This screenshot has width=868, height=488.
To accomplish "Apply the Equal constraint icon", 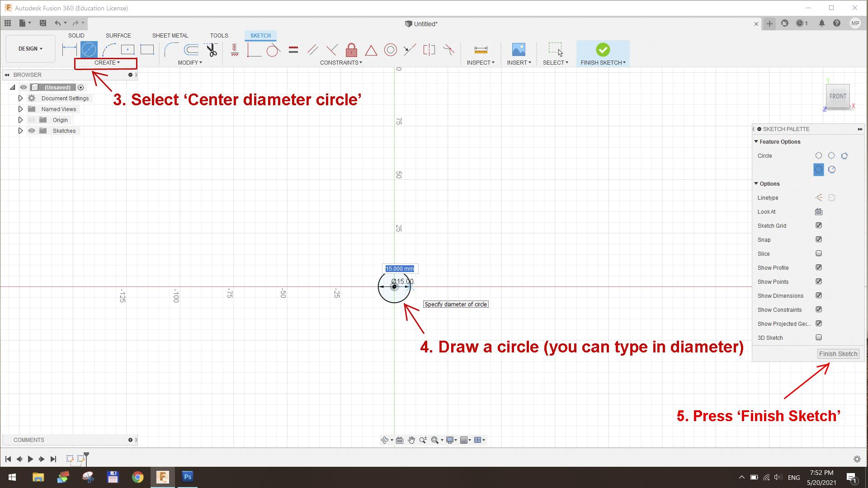I will pos(293,50).
